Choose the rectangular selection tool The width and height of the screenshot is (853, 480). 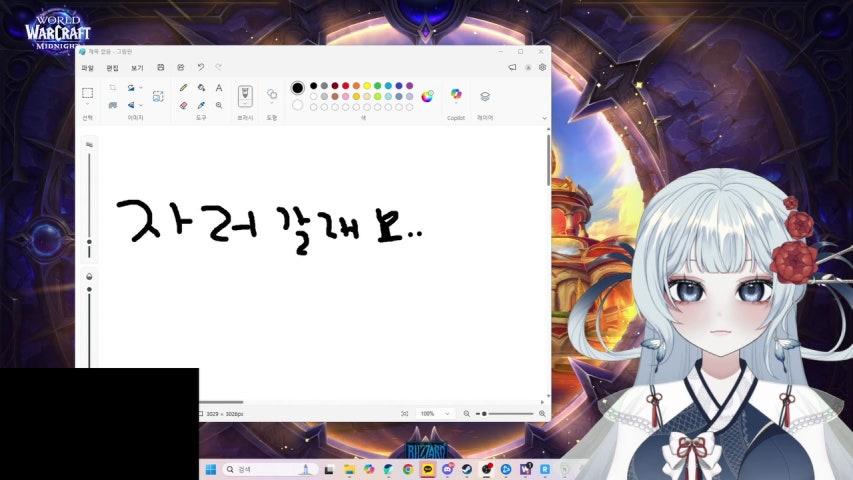pos(87,93)
